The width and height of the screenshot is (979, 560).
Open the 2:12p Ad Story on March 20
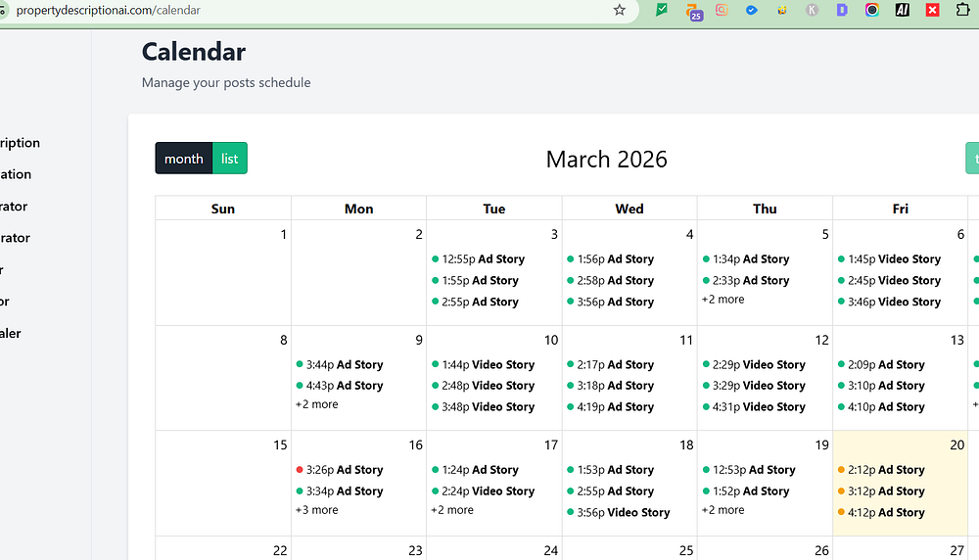881,470
